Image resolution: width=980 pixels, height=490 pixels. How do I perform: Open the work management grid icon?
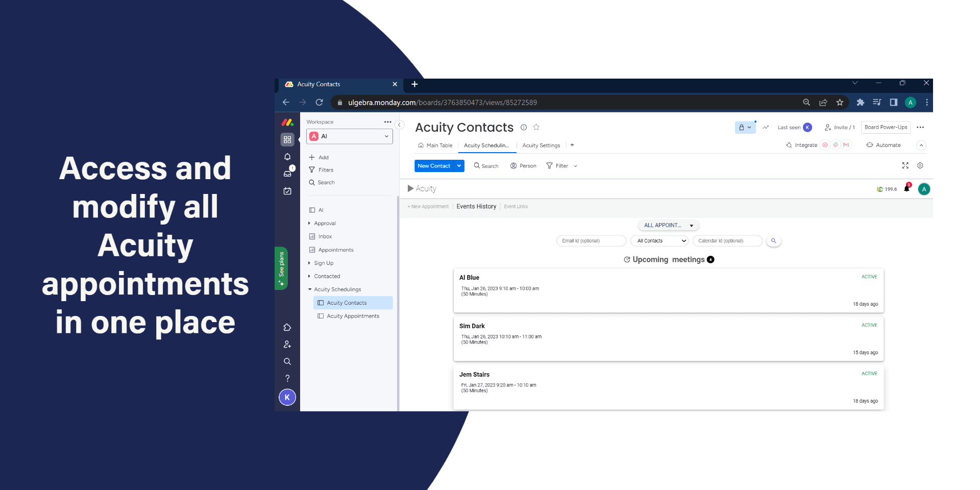(x=287, y=139)
